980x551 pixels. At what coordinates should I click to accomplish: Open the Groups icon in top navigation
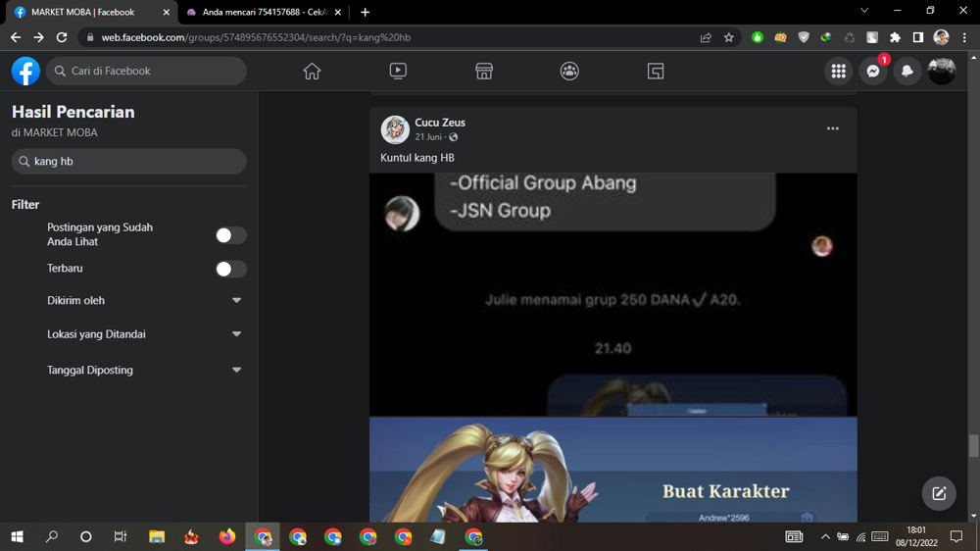pos(569,72)
